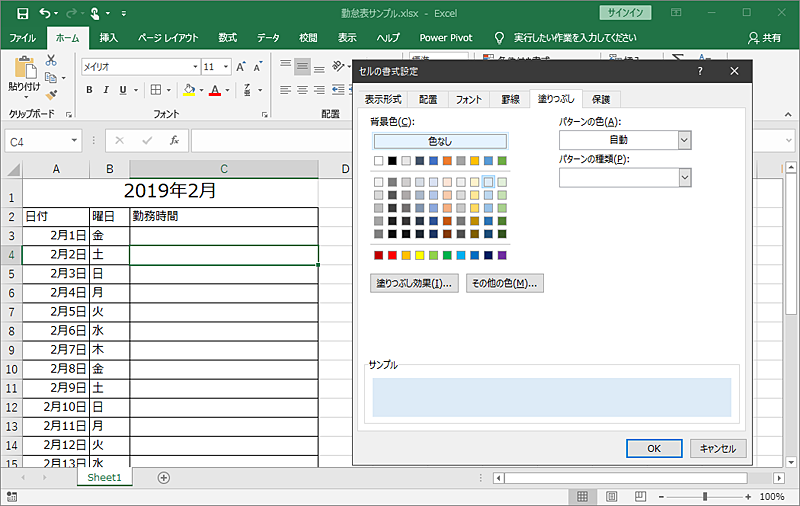This screenshot has height=506, width=800.
Task: Select the 色なし no-color option
Action: coord(439,142)
